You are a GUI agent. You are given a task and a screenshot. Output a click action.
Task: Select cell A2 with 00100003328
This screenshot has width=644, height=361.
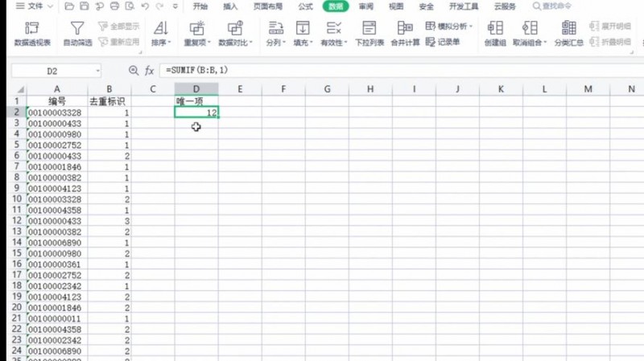click(x=56, y=113)
